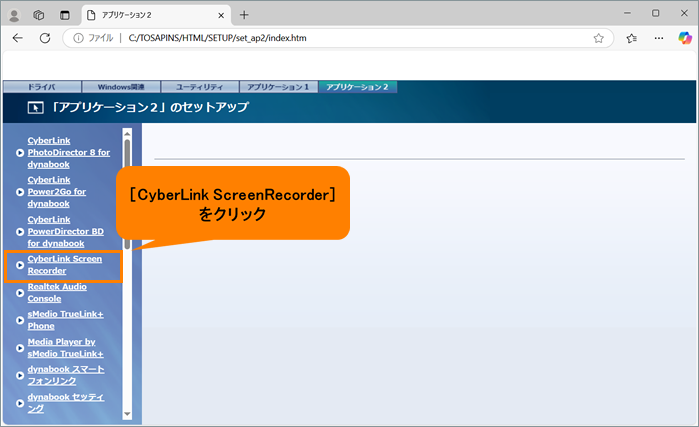699x427 pixels.
Task: Click the setup header cursor icon
Action: (35, 107)
